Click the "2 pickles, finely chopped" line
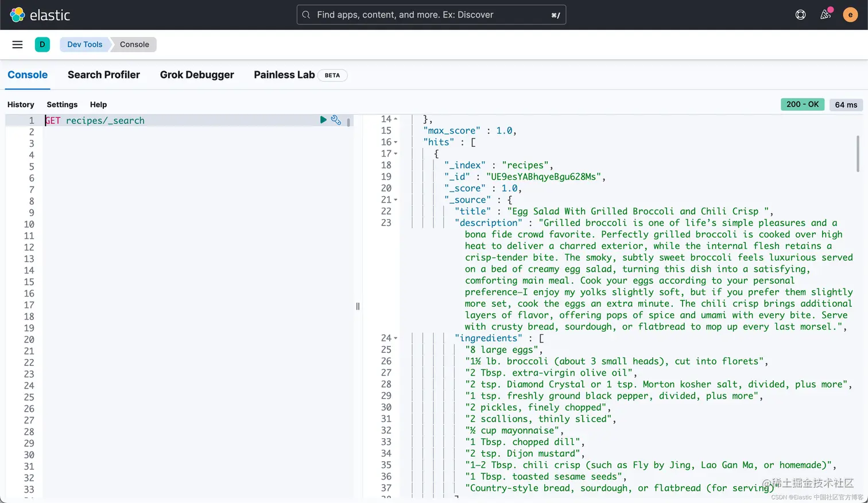The width and height of the screenshot is (868, 503). point(538,407)
